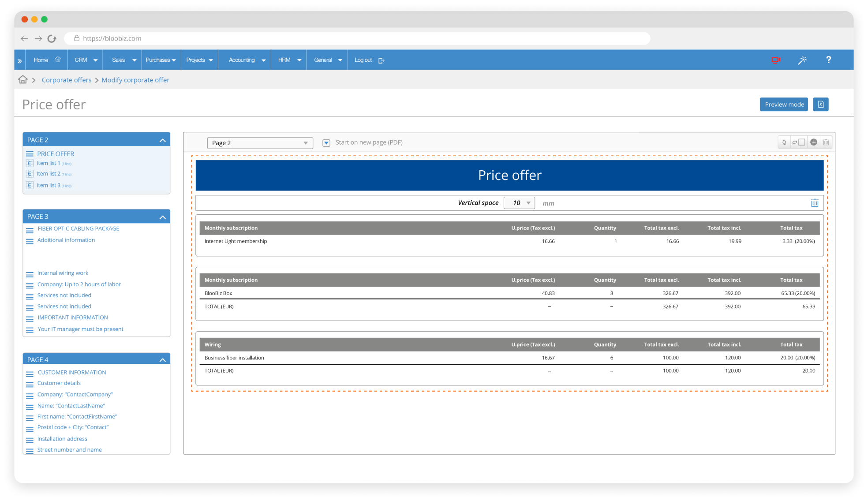Delete the page using the gray trash icon
Image resolution: width=868 pixels, height=501 pixels.
(x=826, y=142)
